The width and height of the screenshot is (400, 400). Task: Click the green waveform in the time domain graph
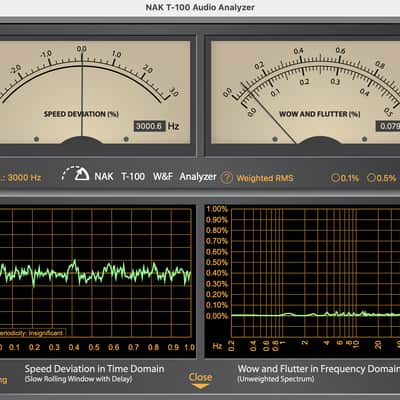[x=95, y=273]
